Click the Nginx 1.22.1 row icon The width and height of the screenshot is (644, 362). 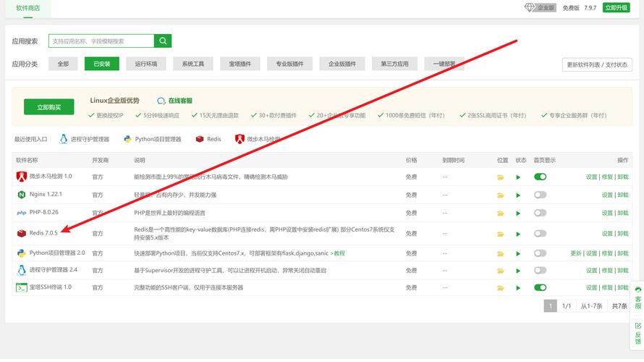(22, 195)
